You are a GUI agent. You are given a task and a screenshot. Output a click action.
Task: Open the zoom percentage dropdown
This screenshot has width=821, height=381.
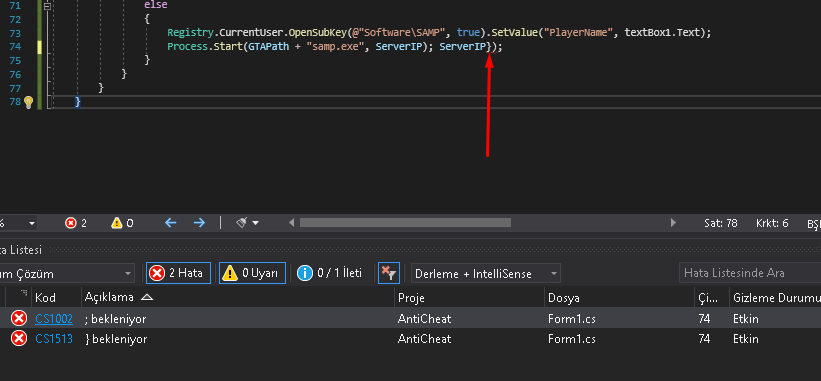[x=31, y=223]
